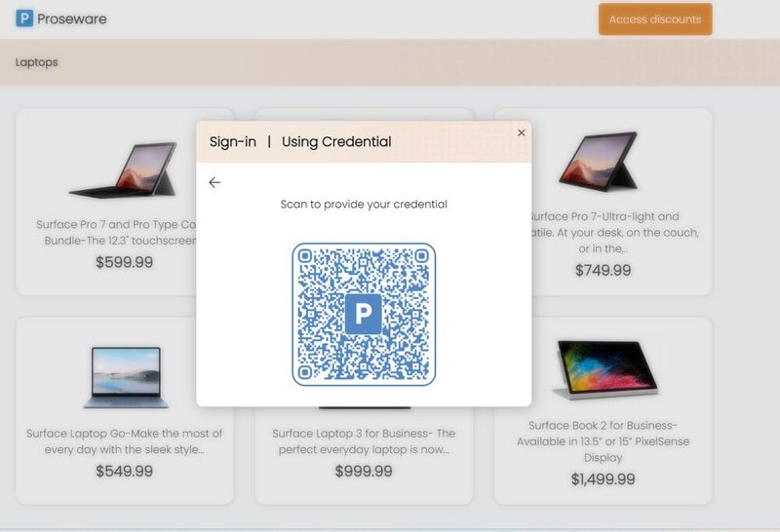
Task: Click the Proseware brand name text
Action: coord(72,19)
